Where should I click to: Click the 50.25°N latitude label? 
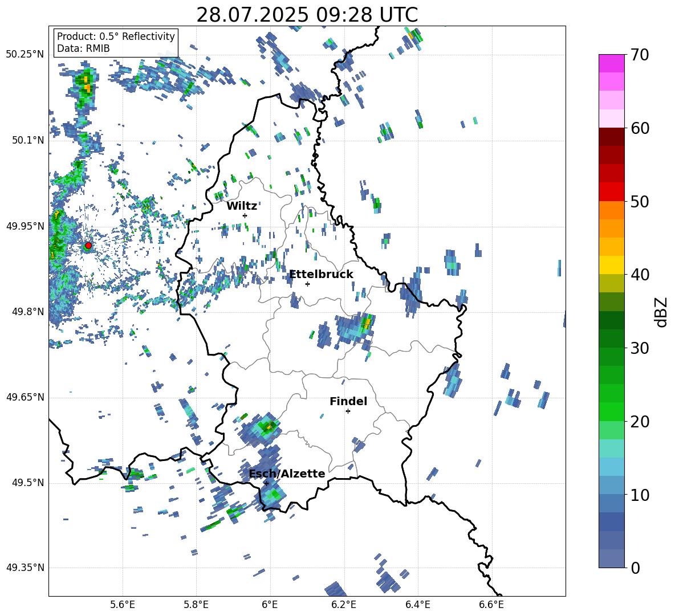click(x=25, y=55)
